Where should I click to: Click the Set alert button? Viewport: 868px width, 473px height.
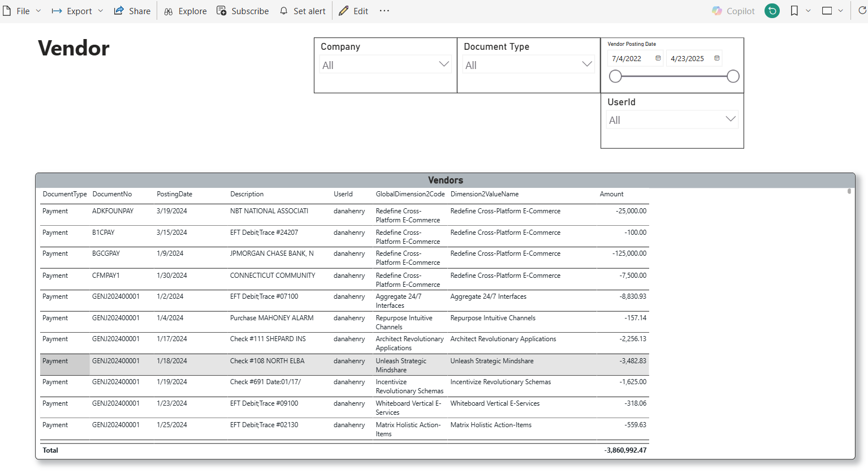click(x=303, y=11)
